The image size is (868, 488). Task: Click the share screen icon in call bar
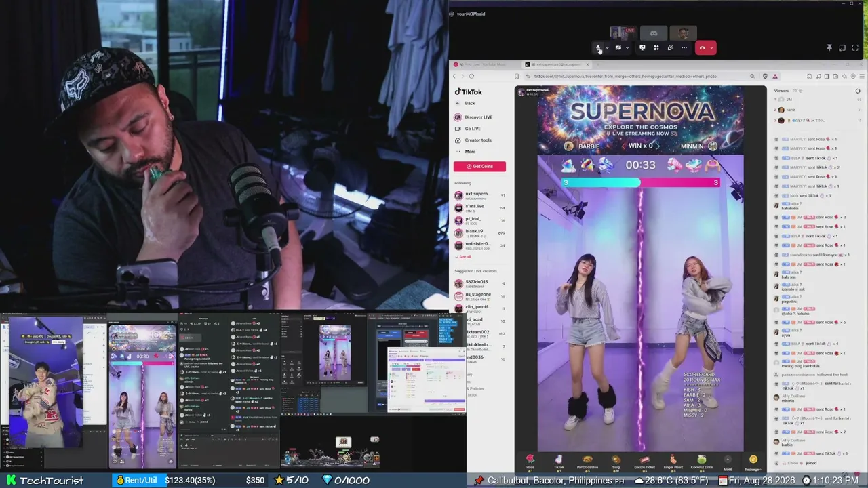642,47
